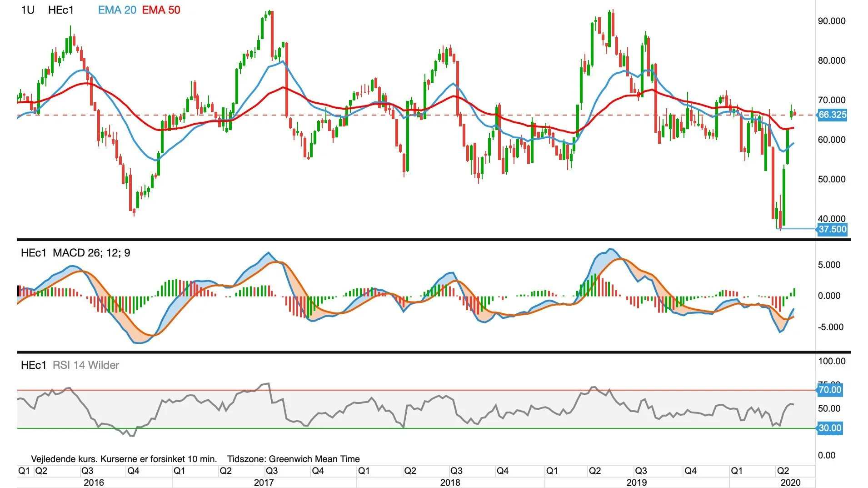Click the HEc1 label in the RSI panel

click(x=34, y=365)
